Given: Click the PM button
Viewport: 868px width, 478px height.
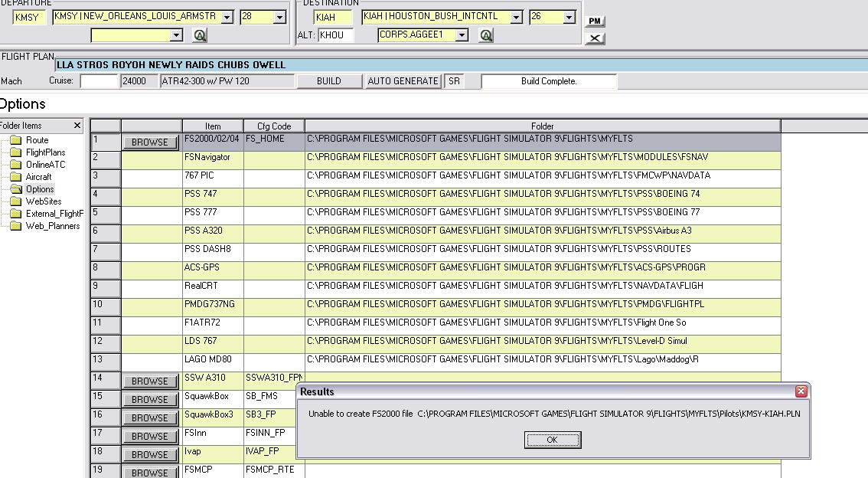Looking at the screenshot, I should point(595,21).
